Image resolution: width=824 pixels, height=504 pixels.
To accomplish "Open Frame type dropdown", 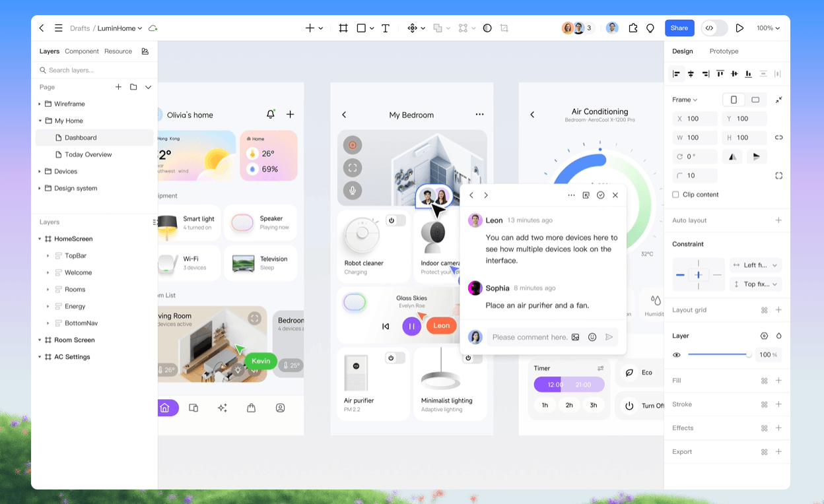I will tap(685, 100).
